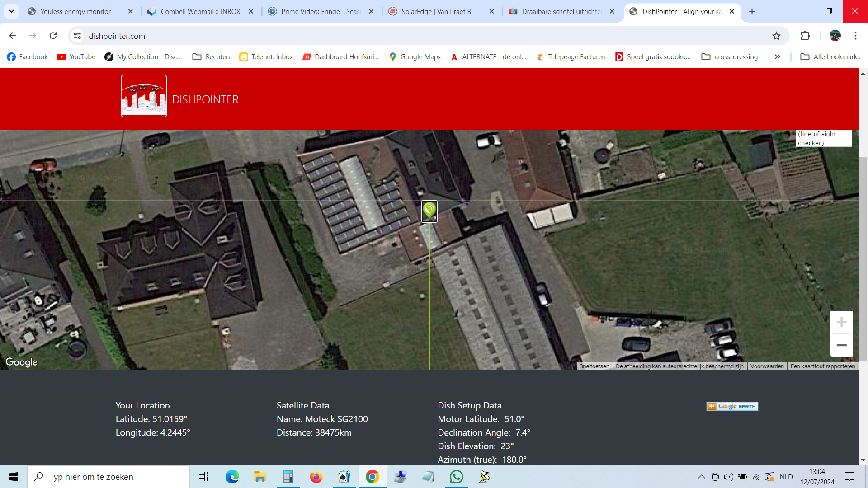
Task: Show hidden system tray icons
Action: coord(702,477)
